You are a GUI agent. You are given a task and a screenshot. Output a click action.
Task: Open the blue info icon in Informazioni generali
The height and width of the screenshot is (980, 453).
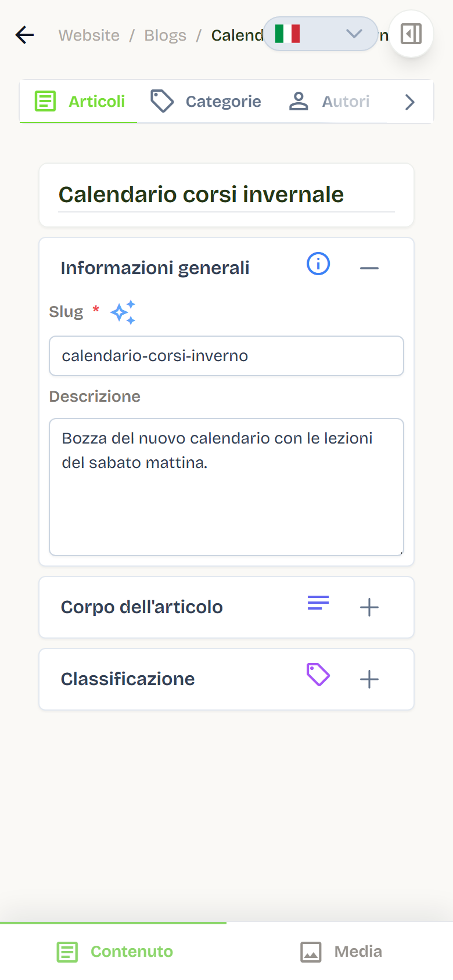tap(318, 264)
